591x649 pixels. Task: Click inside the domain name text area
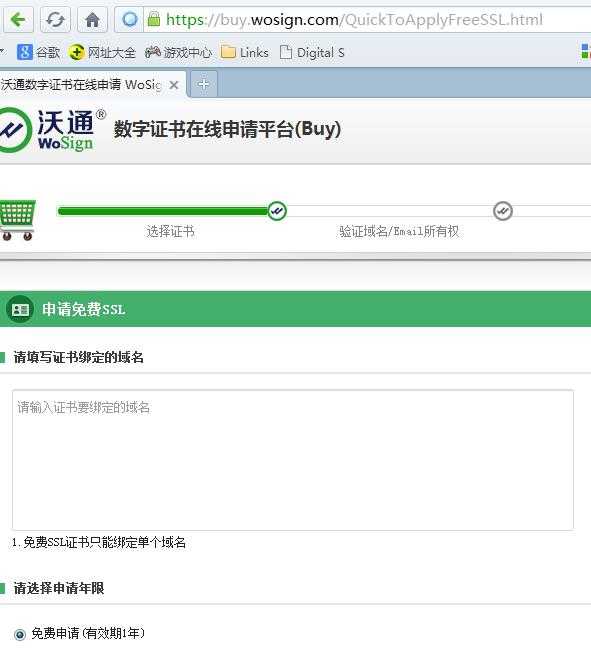point(293,459)
